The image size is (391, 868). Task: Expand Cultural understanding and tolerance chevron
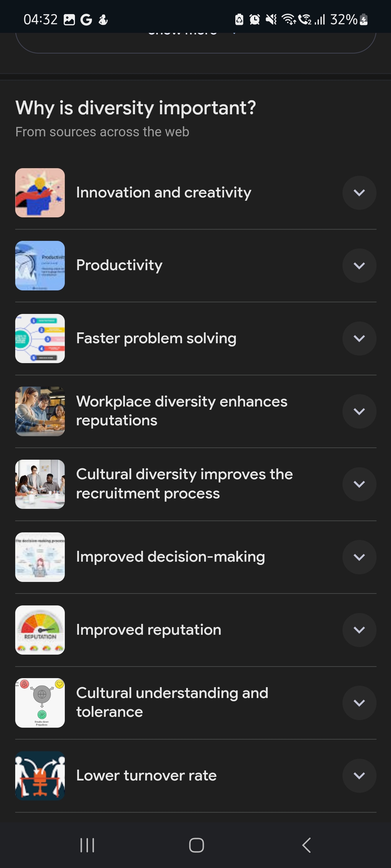[359, 703]
